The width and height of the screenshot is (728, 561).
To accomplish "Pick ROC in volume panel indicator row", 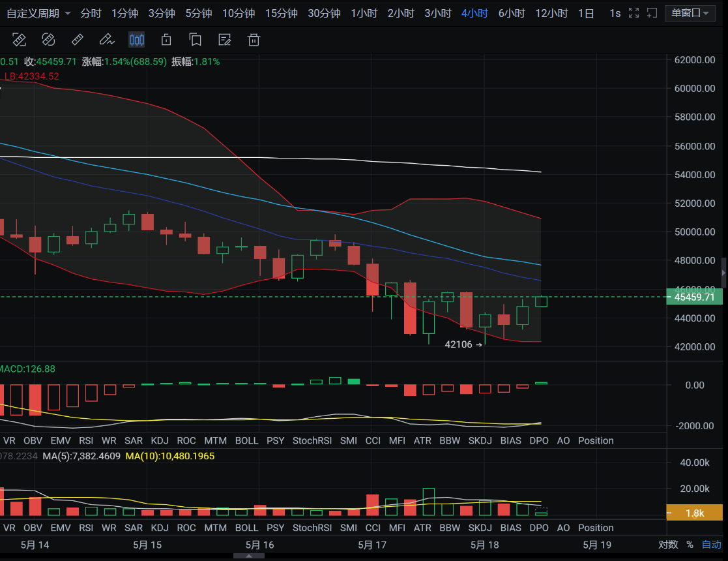I will pyautogui.click(x=186, y=528).
